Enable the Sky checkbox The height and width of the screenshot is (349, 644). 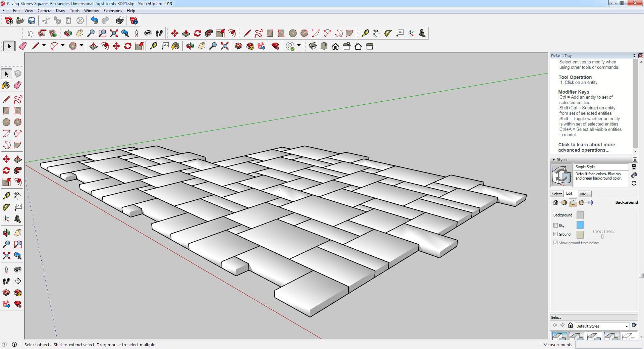tap(555, 225)
